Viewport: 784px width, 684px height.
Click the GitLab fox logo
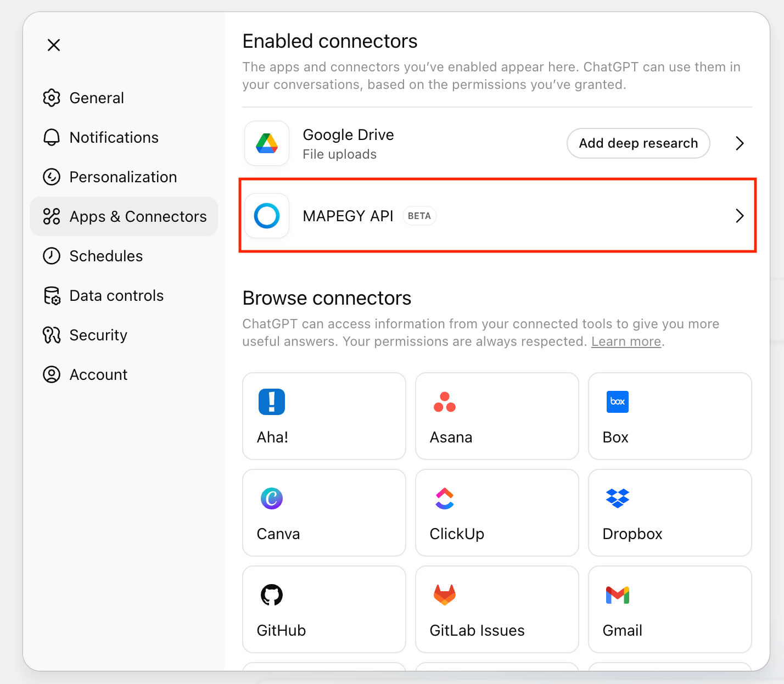(445, 595)
